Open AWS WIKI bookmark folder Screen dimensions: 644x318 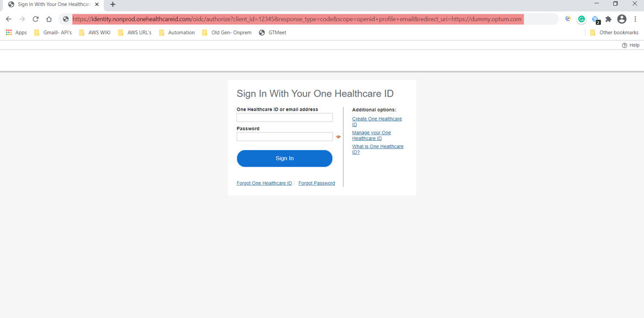pos(94,33)
